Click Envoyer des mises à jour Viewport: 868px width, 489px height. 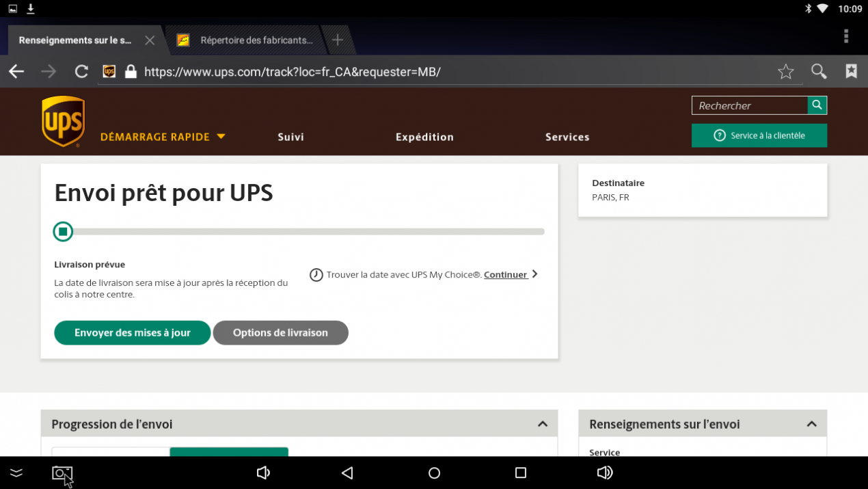coord(133,333)
